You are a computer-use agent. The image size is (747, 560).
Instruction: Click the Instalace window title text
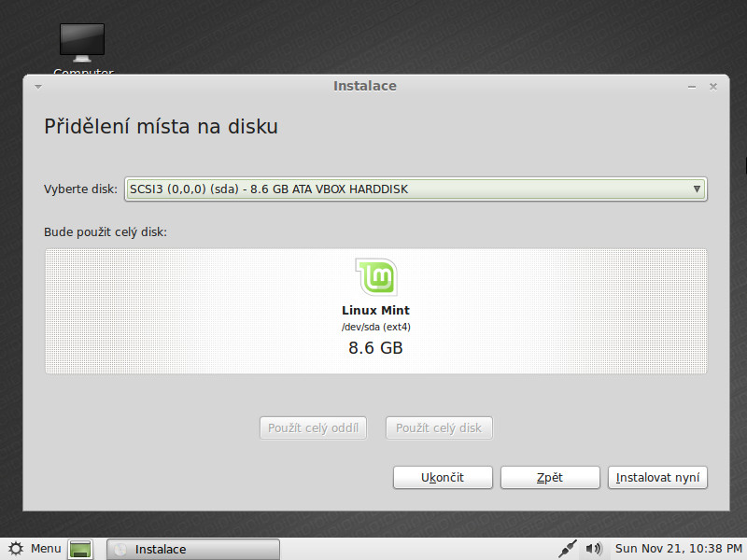point(365,86)
